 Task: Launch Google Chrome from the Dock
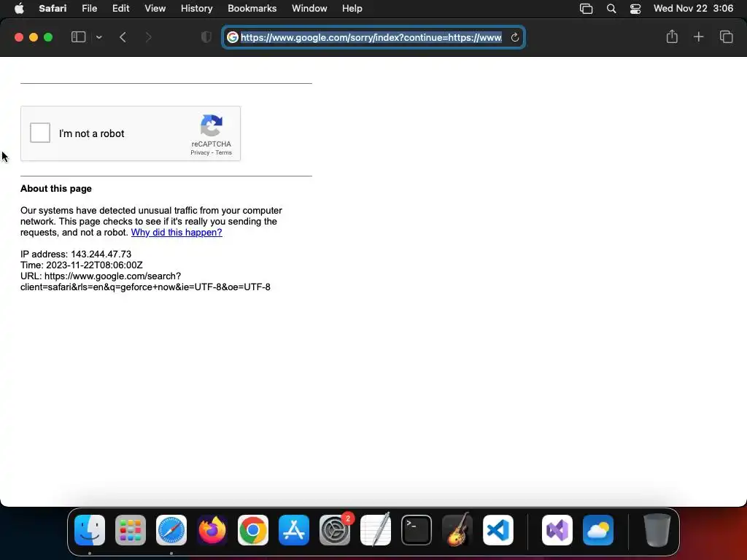[253, 530]
